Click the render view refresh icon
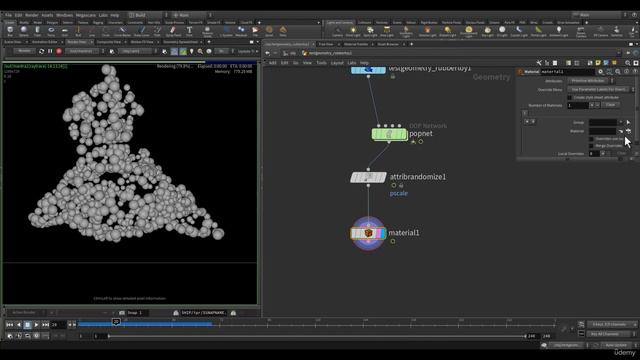This screenshot has height=360, width=640. point(41,51)
